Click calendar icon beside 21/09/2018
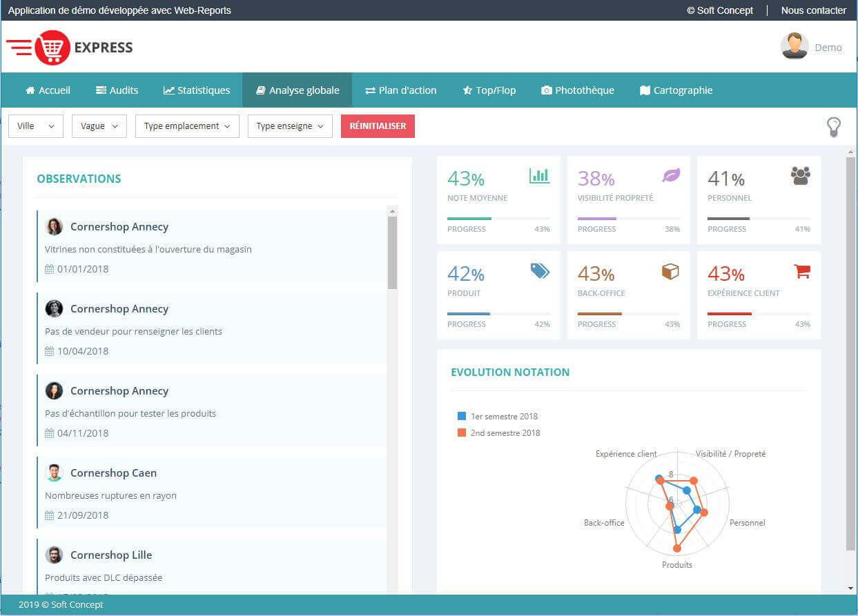 tap(49, 515)
